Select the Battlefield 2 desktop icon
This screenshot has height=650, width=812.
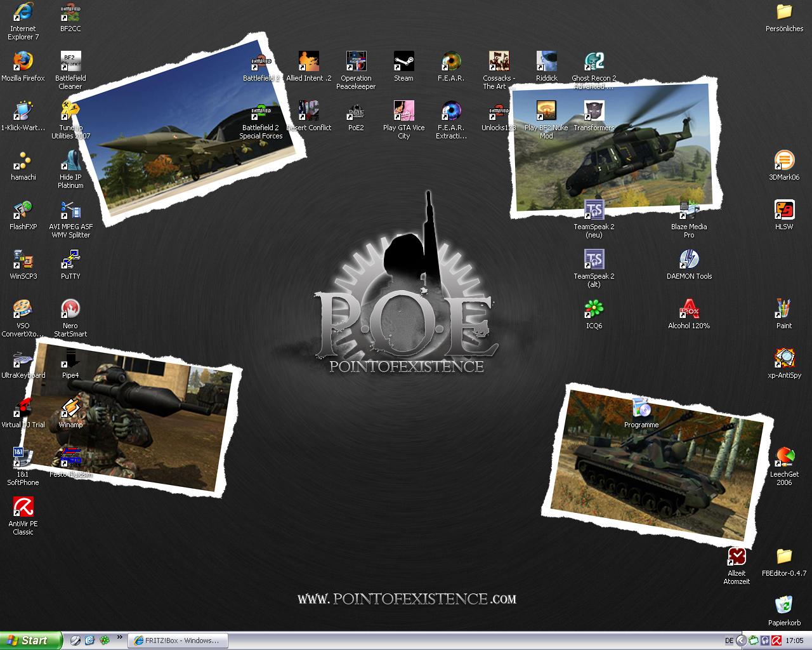pos(261,62)
